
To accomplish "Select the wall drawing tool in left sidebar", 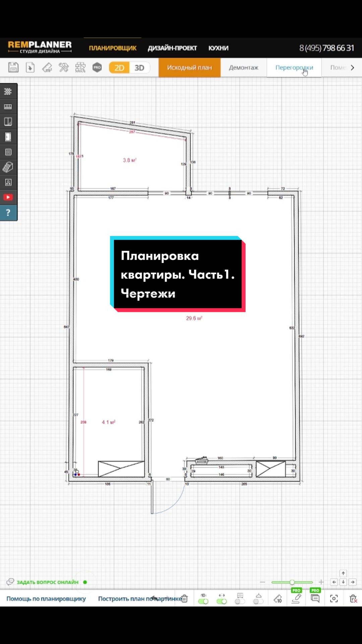I will pos(8,91).
